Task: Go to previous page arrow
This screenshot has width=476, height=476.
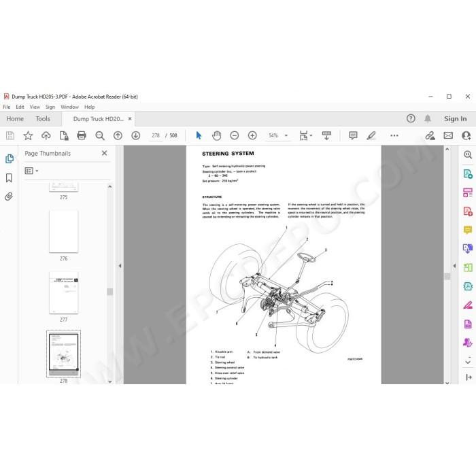Action: click(118, 135)
